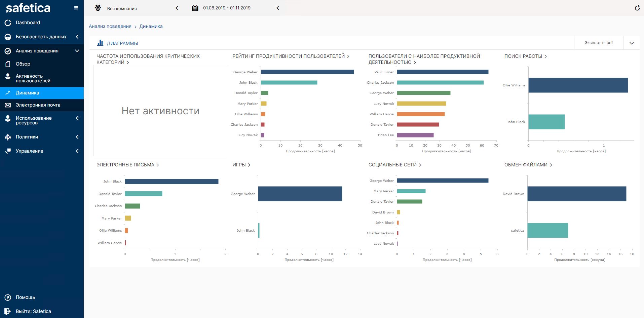Open dropdown arrow next to Экспорт в .pdf
Image resolution: width=644 pixels, height=318 pixels.
pyautogui.click(x=631, y=43)
